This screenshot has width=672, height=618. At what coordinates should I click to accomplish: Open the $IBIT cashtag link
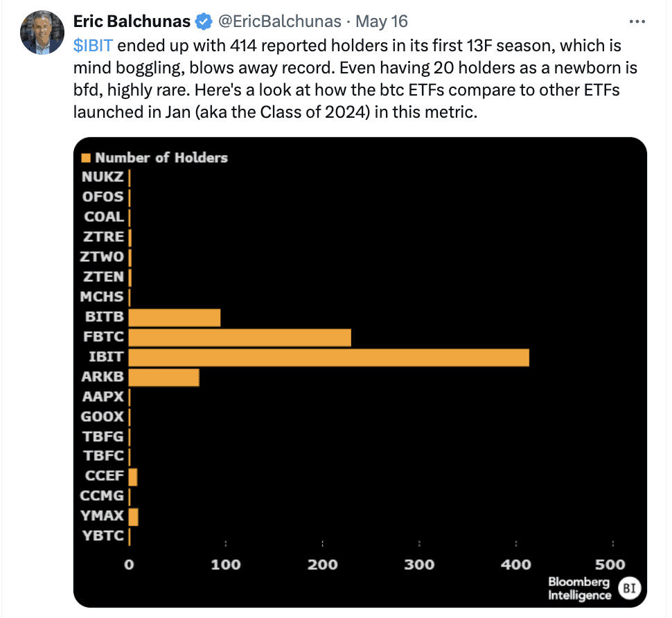(93, 46)
